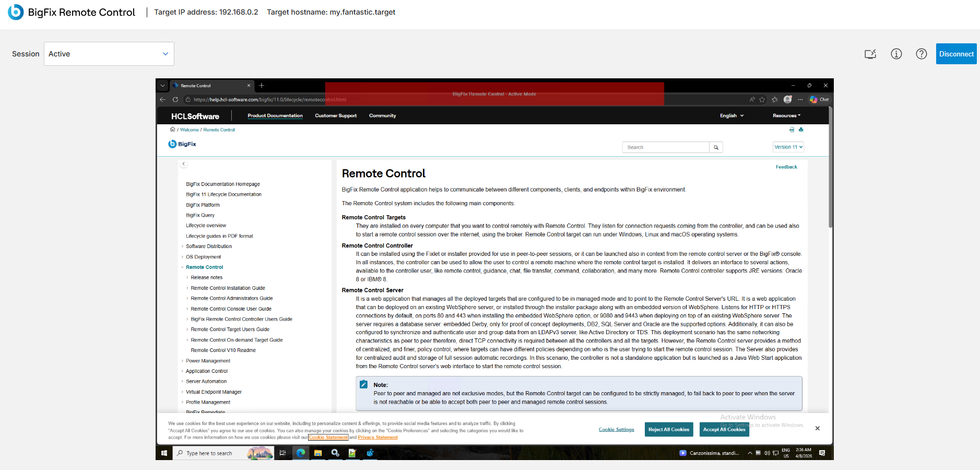The image size is (980, 470).
Task: Open the Favorites list icon in Edge toolbar
Action: [x=775, y=99]
